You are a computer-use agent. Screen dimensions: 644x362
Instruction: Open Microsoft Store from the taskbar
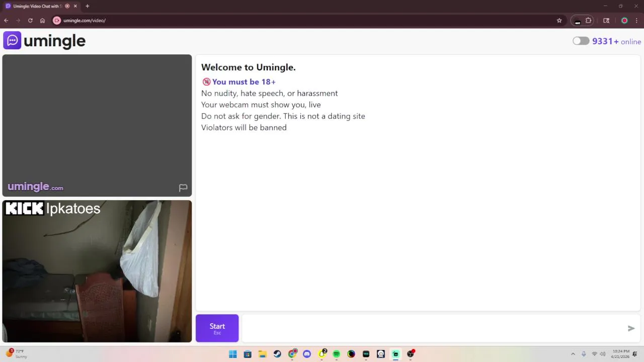[248, 354]
